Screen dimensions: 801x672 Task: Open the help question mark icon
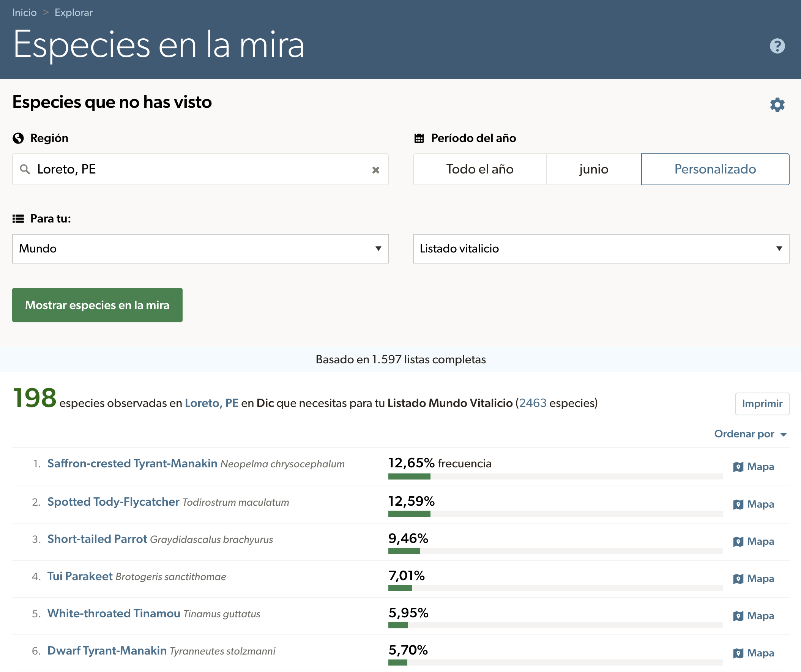click(x=777, y=46)
